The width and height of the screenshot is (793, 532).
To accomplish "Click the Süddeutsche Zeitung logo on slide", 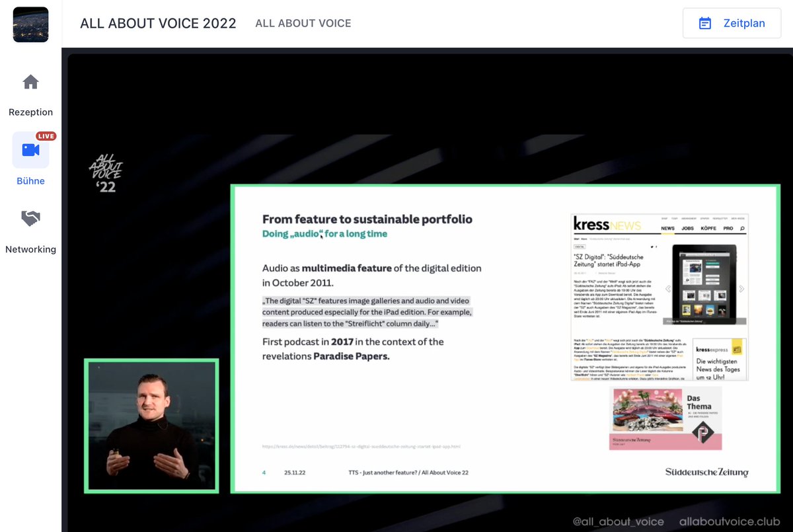I will pyautogui.click(x=707, y=472).
